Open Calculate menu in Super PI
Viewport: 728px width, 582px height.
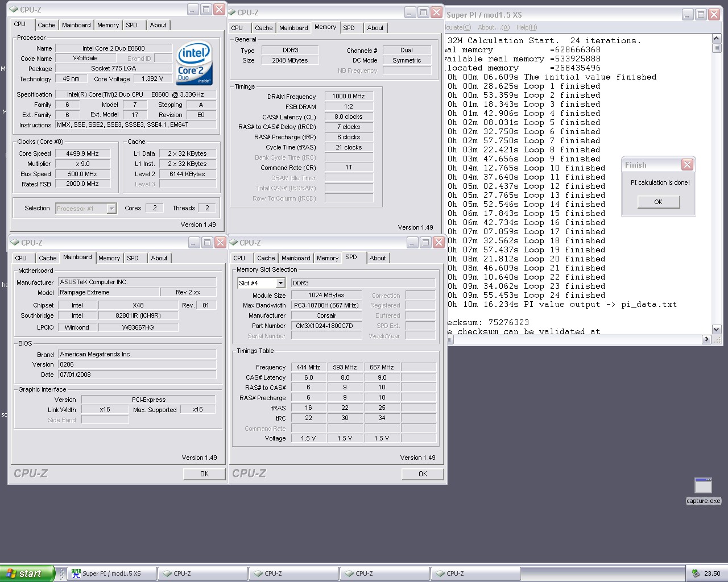458,27
